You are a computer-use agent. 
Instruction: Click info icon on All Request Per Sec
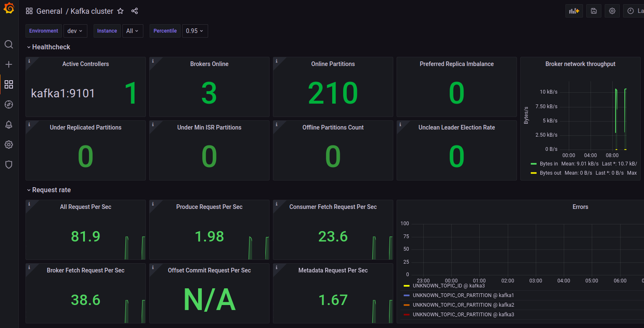point(29,204)
